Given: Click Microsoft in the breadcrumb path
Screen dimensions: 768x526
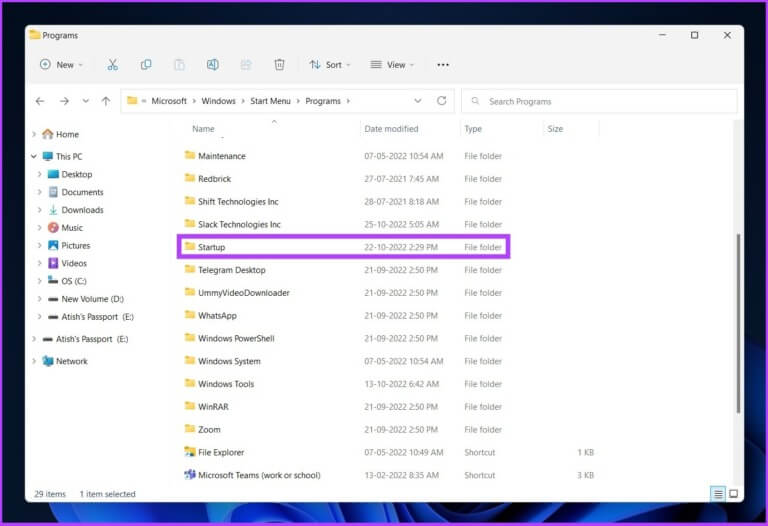Looking at the screenshot, I should pos(169,101).
